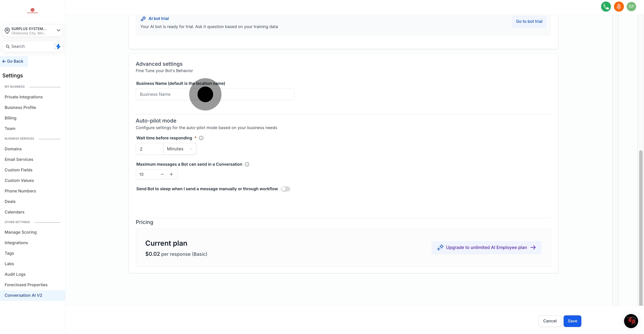Image resolution: width=644 pixels, height=334 pixels.
Task: Click Upgrade to unlimited AI Employee plan
Action: click(x=486, y=247)
